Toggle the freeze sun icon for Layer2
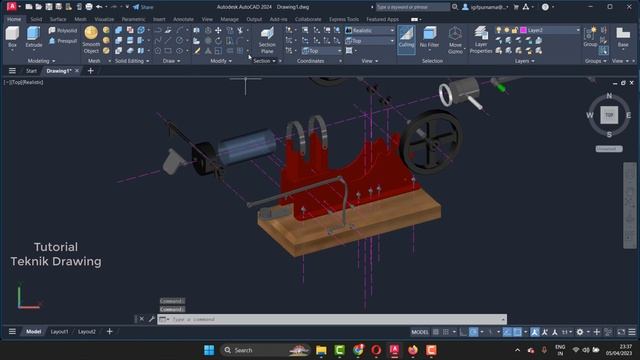Image resolution: width=640 pixels, height=360 pixels. 507,30
